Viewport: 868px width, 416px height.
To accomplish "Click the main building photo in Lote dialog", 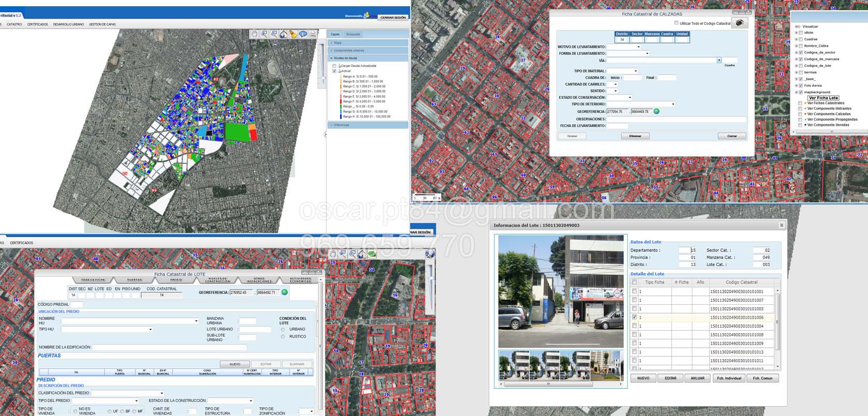I will point(561,291).
